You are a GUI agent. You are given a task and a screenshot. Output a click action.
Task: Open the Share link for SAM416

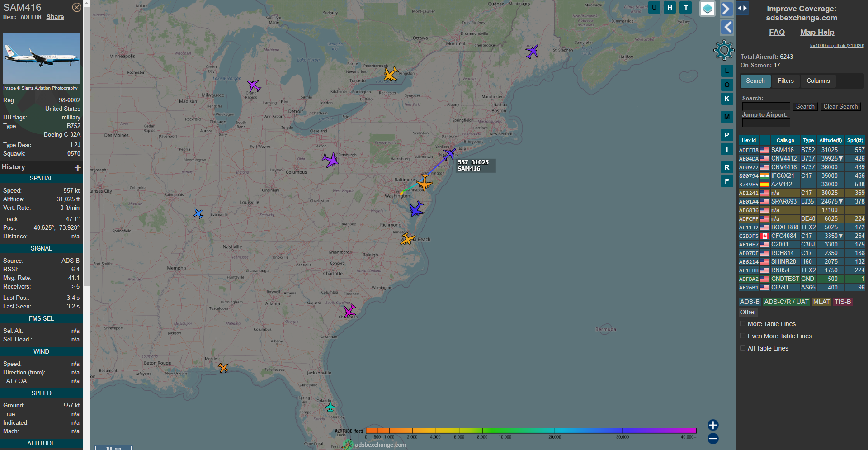55,17
